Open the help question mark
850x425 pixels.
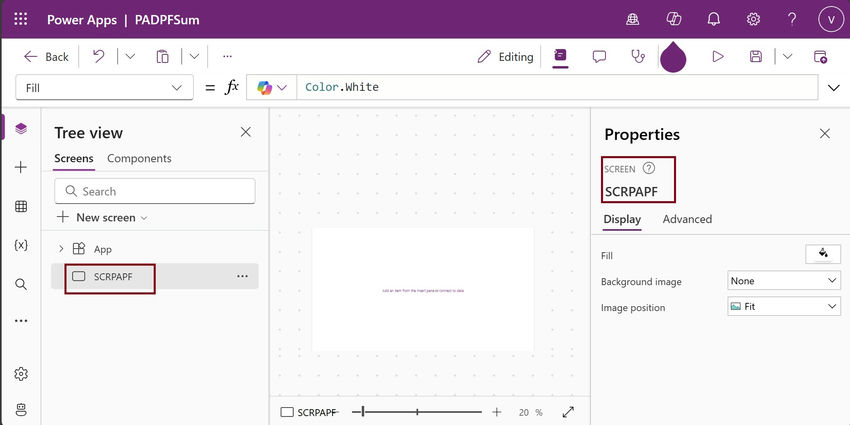pyautogui.click(x=792, y=20)
